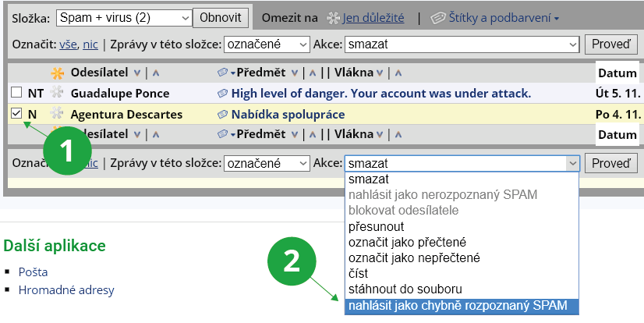The width and height of the screenshot is (644, 323).
Task: Uncheck the Agentura Descartes message checkbox
Action: tap(16, 114)
